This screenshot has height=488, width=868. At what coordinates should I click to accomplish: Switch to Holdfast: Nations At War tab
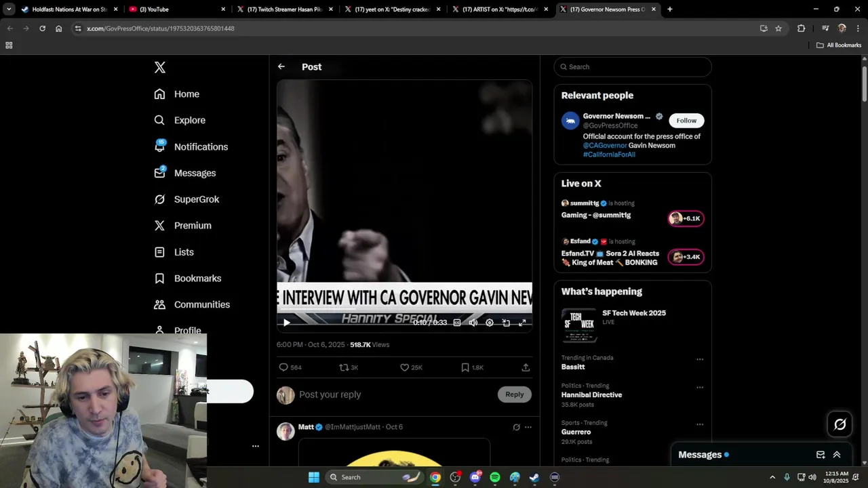69,9
